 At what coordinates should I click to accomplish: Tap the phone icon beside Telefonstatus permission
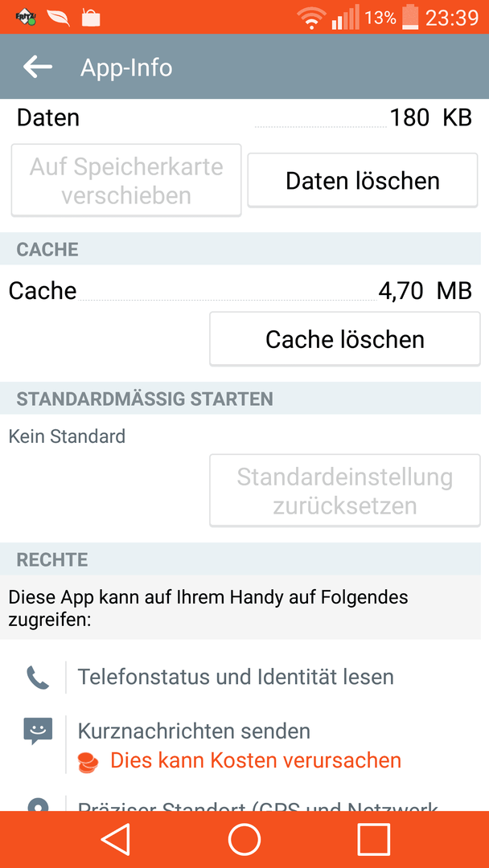tap(38, 677)
